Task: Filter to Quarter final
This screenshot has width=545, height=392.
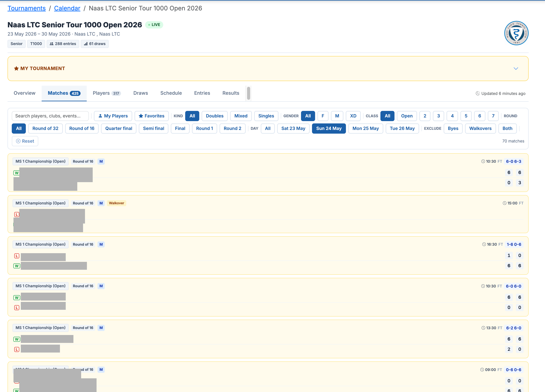Action: [x=119, y=128]
